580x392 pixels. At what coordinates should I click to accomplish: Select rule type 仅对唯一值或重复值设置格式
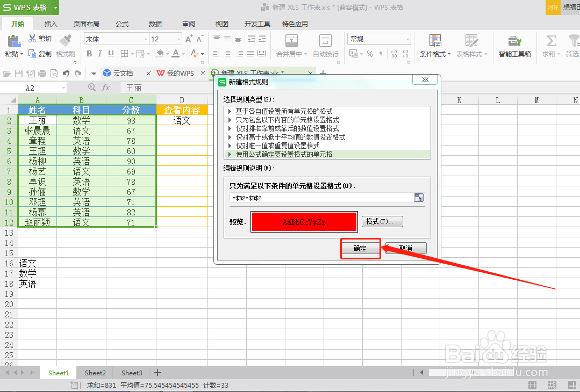(x=277, y=146)
